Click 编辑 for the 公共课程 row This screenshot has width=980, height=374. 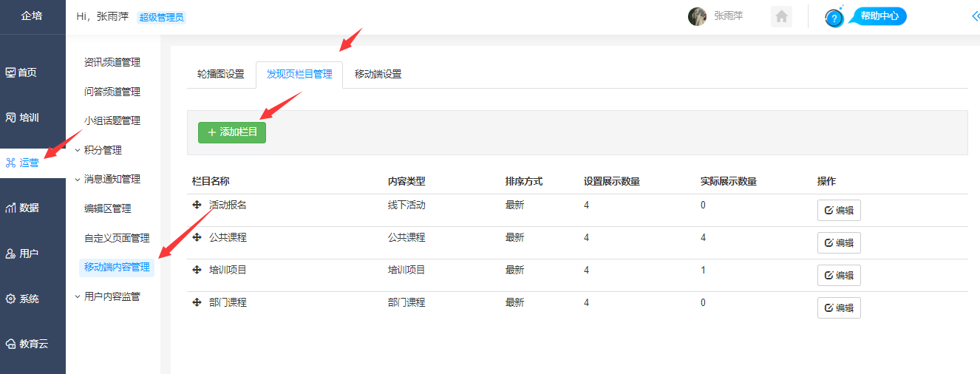(x=839, y=242)
